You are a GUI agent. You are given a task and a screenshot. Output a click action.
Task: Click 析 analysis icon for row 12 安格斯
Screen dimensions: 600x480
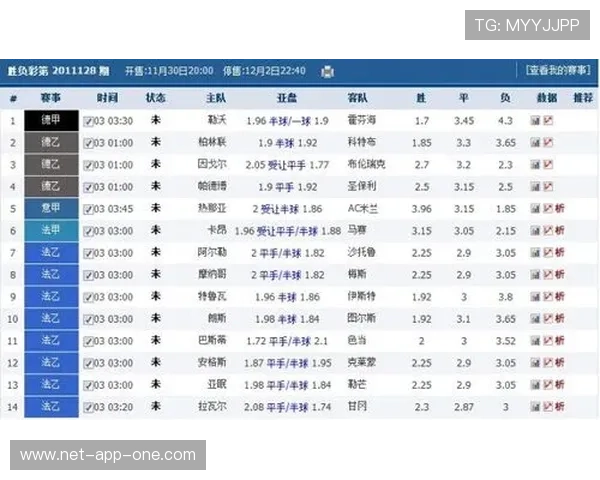560,363
